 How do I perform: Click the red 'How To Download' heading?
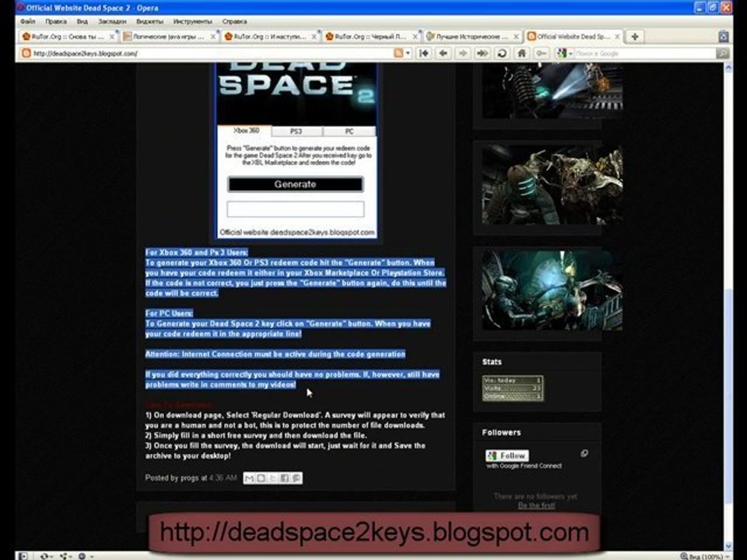click(179, 404)
